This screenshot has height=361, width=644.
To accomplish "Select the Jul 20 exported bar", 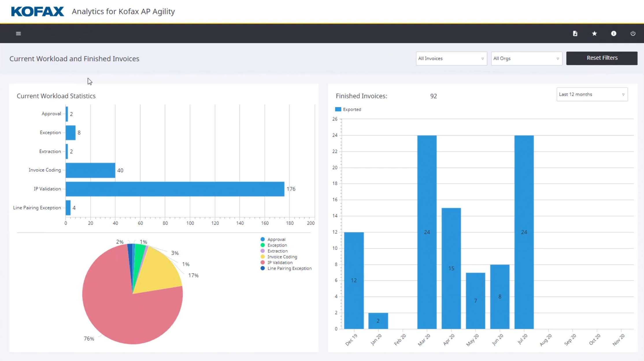I will click(524, 232).
